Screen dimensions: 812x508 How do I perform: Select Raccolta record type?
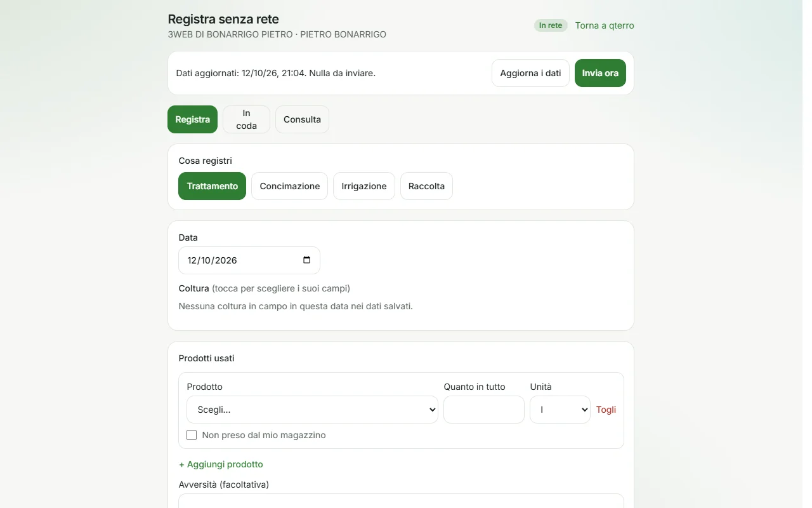pyautogui.click(x=426, y=186)
